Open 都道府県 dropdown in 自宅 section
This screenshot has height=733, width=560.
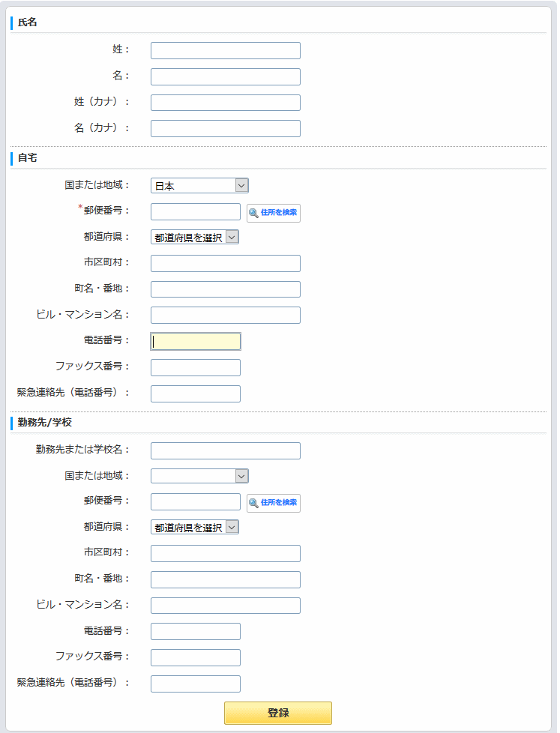tap(195, 238)
